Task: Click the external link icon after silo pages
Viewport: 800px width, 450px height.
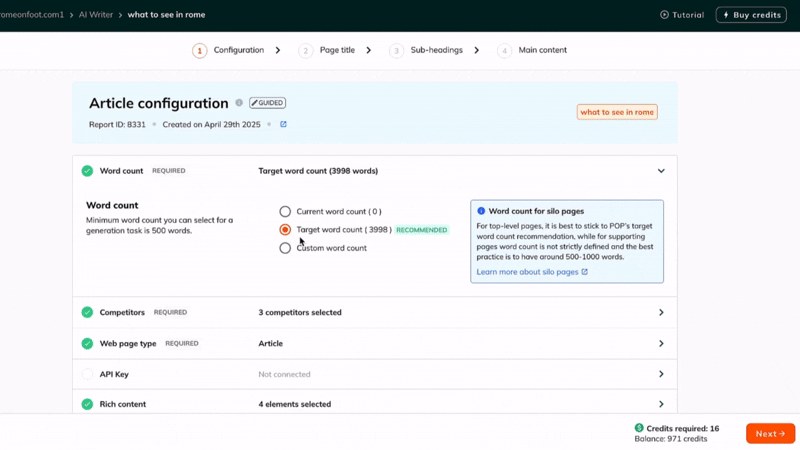Action: [x=585, y=272]
